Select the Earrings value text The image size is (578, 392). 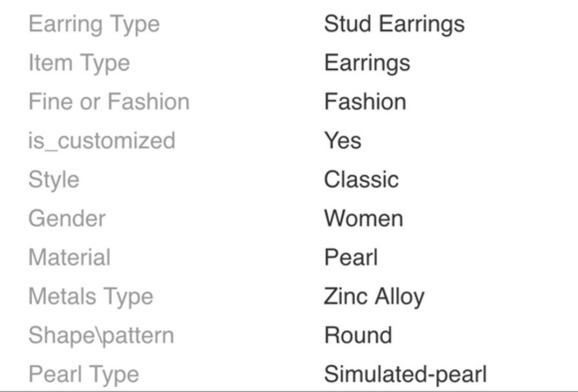pos(367,63)
